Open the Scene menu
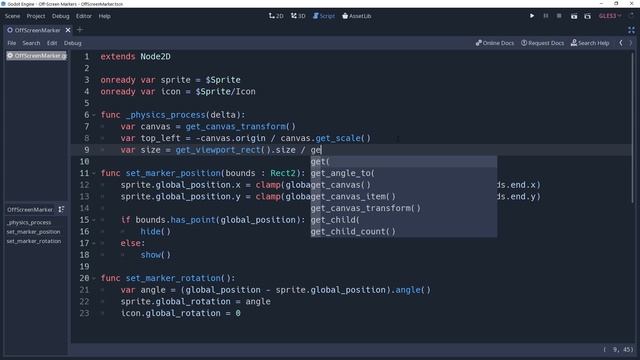 tap(12, 16)
